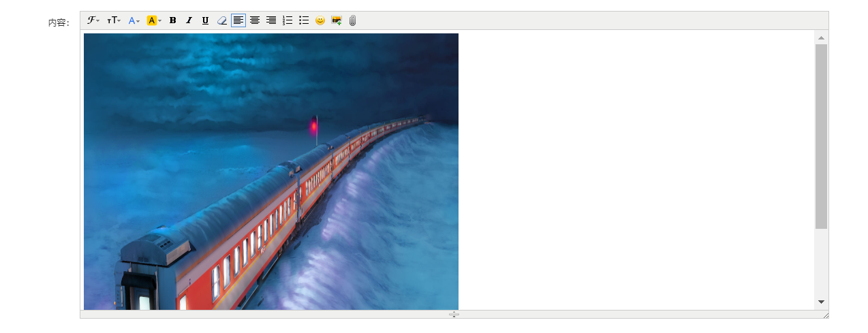Click the empty editing area beside the image
This screenshot has height=333, width=868.
coord(636,170)
